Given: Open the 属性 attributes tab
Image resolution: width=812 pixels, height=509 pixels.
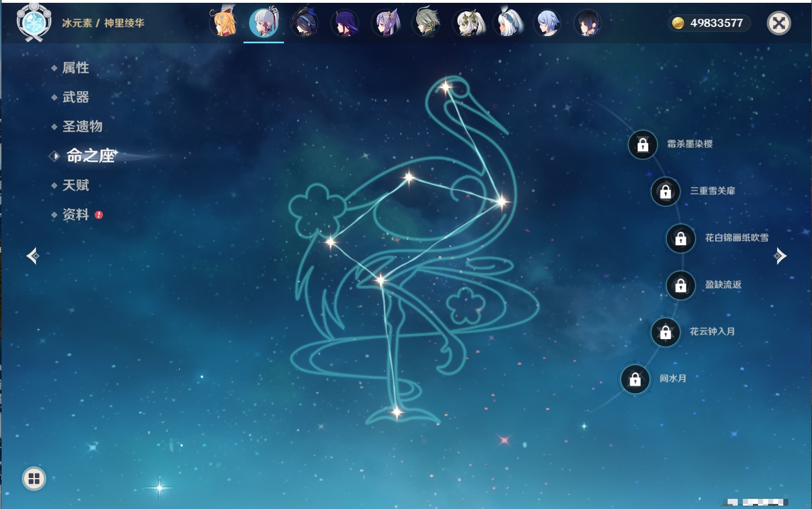Looking at the screenshot, I should [75, 68].
